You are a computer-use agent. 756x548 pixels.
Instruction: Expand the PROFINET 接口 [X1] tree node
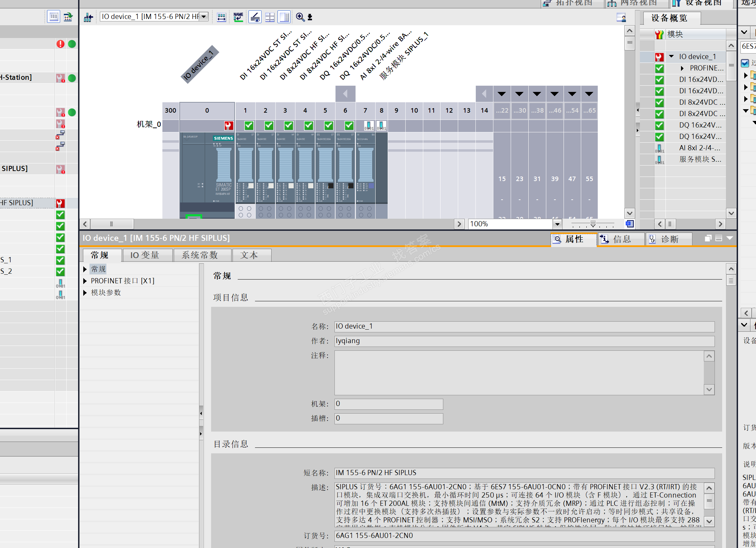pos(85,281)
